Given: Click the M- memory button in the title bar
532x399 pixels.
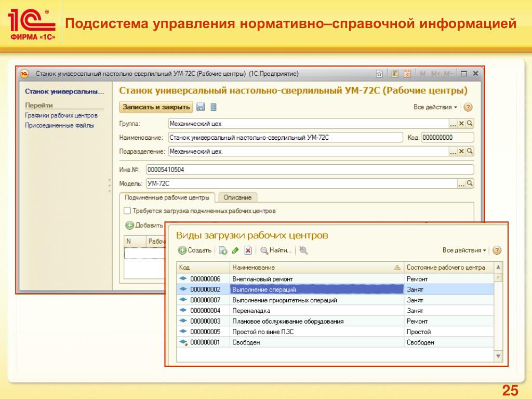Looking at the screenshot, I should [x=448, y=74].
